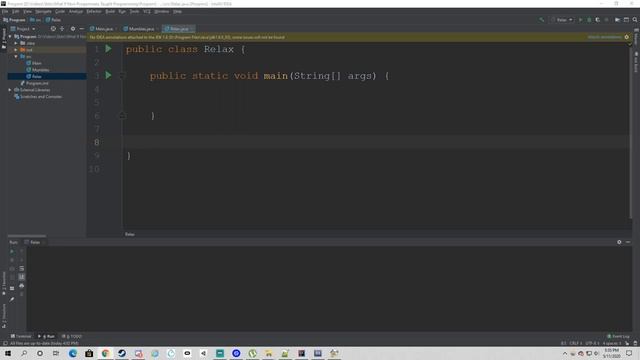The image size is (640, 360).
Task: Select Mumbles class in project tree
Action: click(x=38, y=70)
